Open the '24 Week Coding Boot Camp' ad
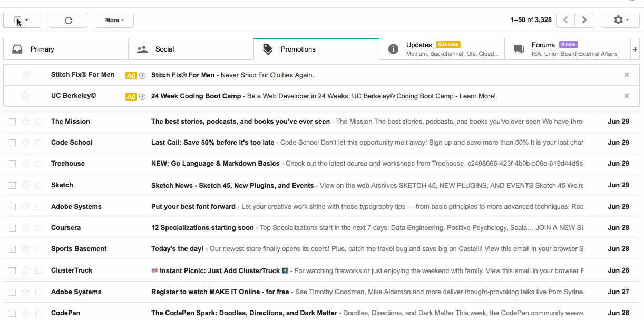The image size is (644, 321). click(321, 96)
